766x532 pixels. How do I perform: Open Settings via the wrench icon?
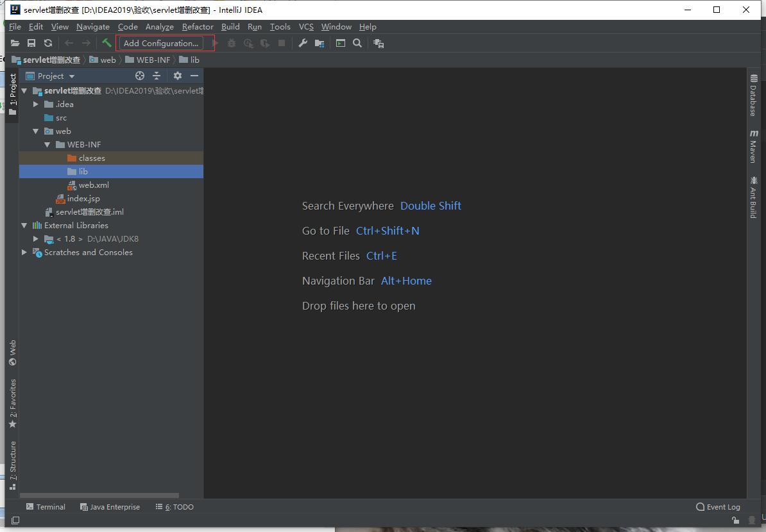303,43
